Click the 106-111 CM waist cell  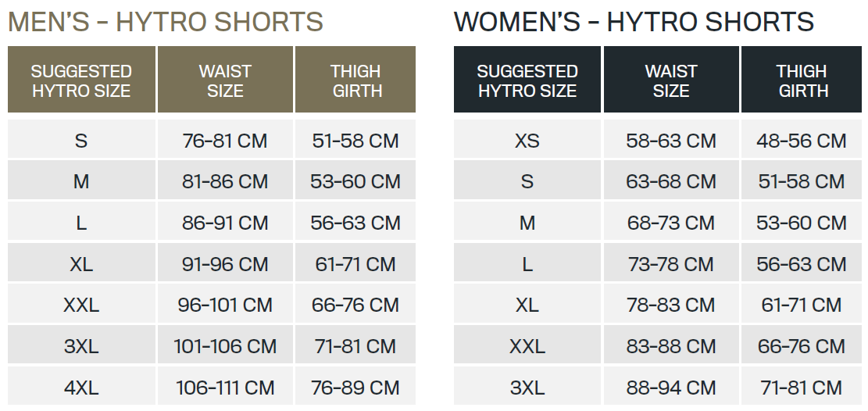225,387
